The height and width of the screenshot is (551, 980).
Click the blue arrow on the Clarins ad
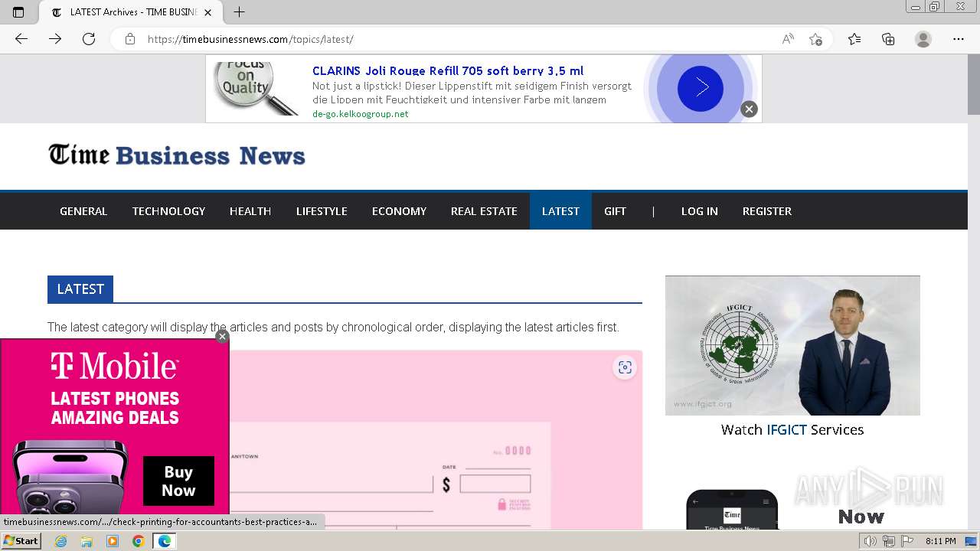click(700, 88)
